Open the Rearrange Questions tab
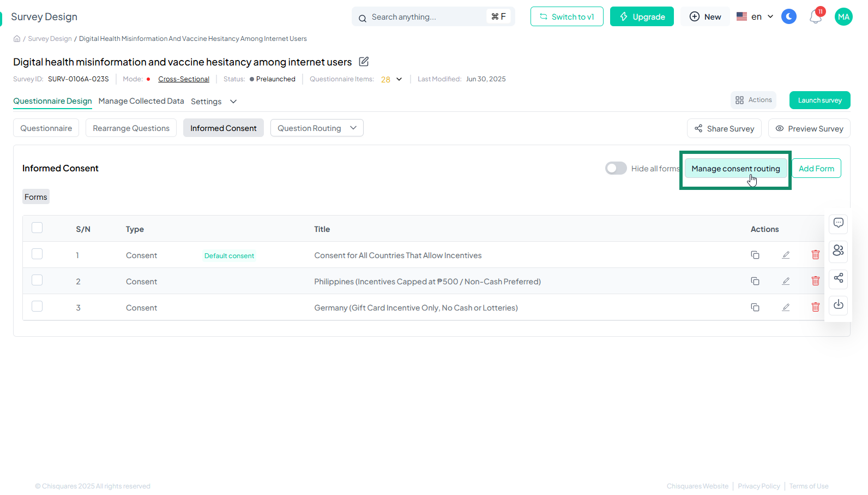This screenshot has width=868, height=495. click(x=131, y=128)
